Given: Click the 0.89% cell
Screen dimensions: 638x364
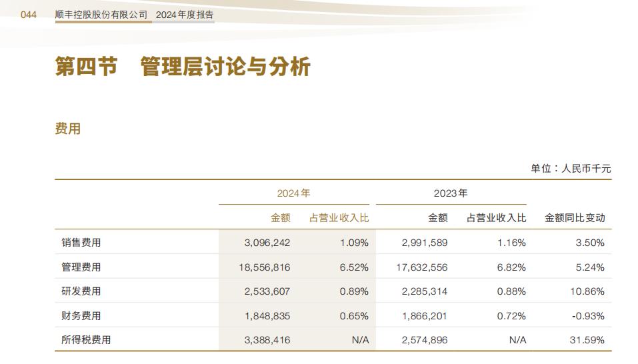Looking at the screenshot, I should [x=355, y=291].
